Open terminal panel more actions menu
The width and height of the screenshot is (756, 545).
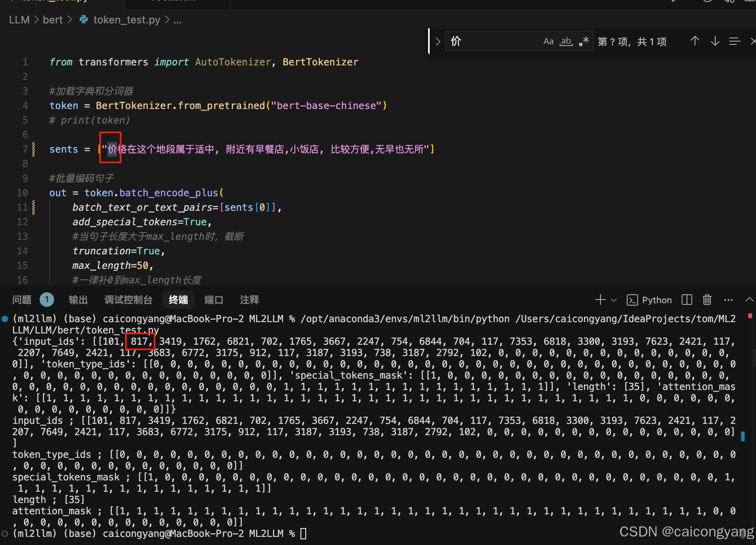pos(729,300)
